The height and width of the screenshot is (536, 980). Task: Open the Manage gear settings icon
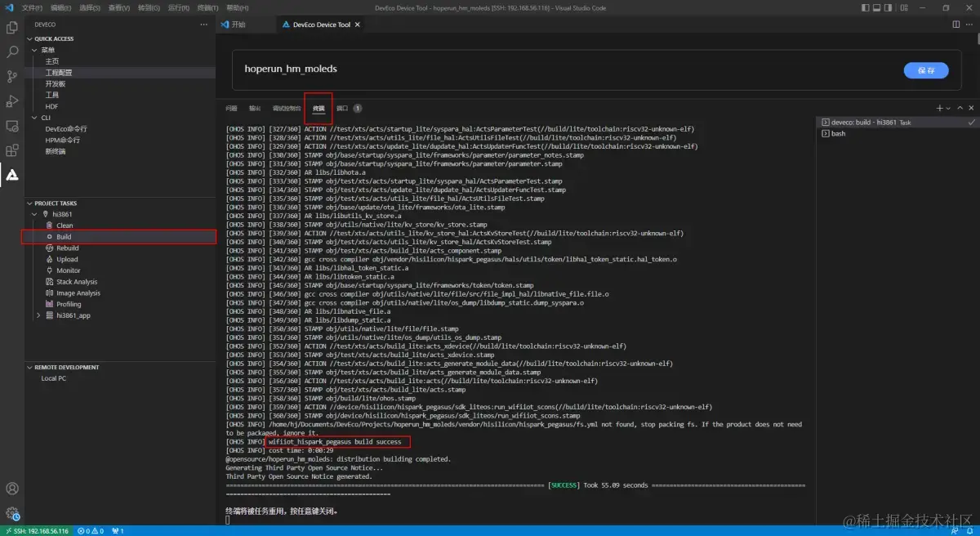[12, 513]
